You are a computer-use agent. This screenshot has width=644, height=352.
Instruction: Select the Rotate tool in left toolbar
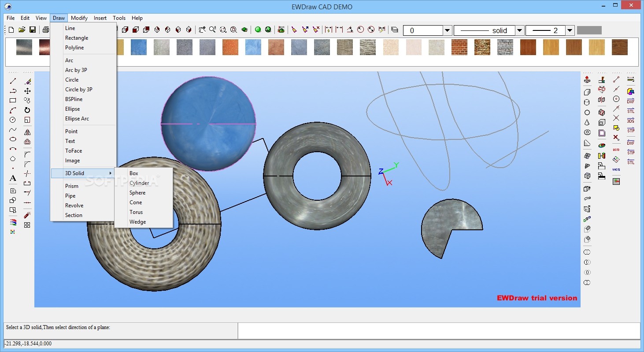click(x=27, y=110)
